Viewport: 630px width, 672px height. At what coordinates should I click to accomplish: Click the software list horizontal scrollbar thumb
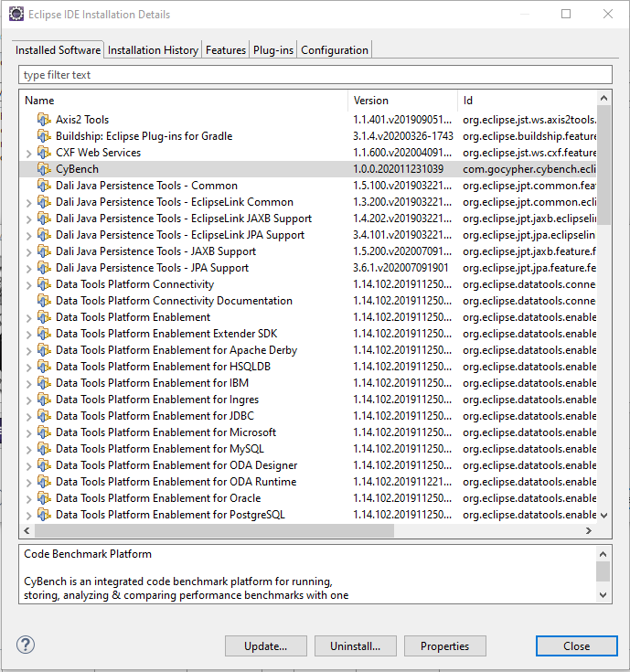pos(214,530)
